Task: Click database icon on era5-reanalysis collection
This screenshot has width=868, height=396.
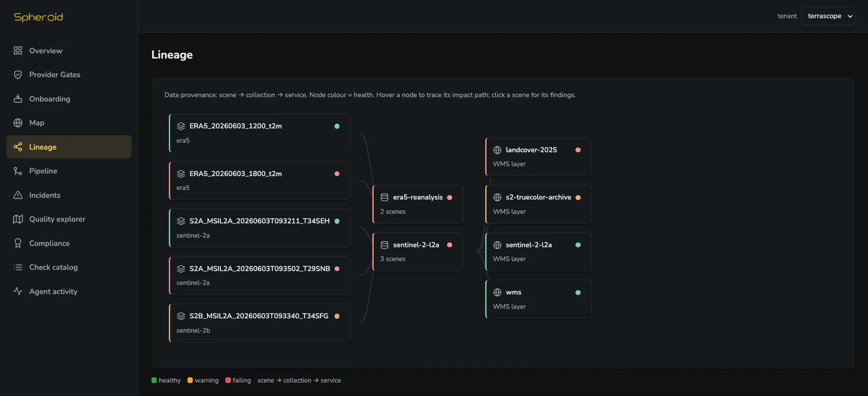Action: coord(384,197)
